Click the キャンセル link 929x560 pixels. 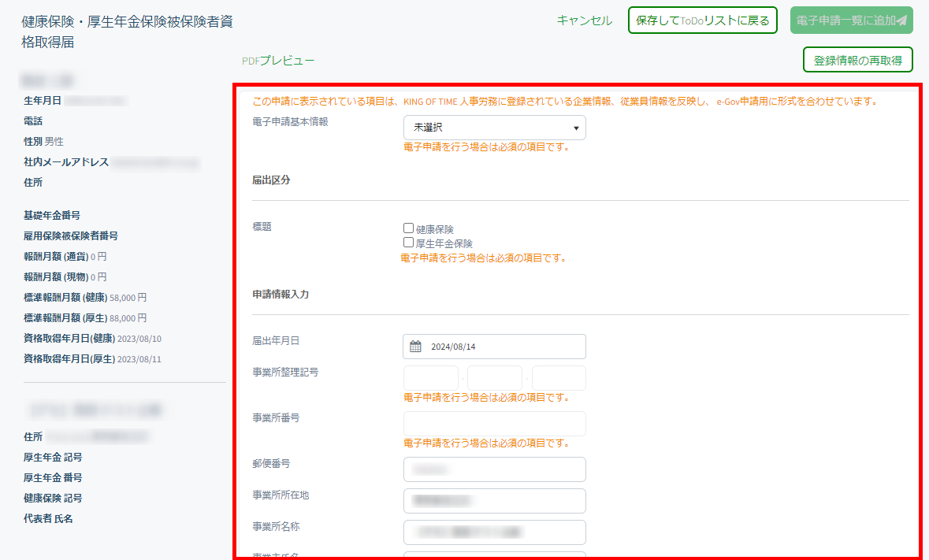pos(584,20)
